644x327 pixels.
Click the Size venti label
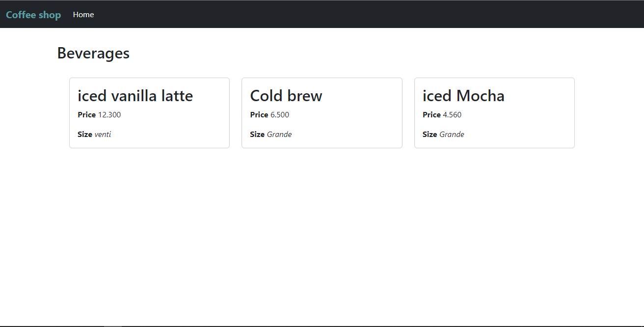tap(94, 134)
